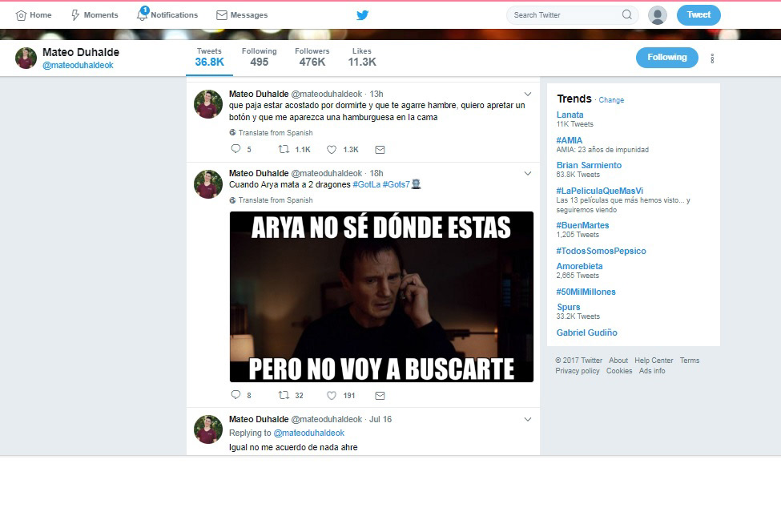Screen dimensions: 781x532
Task: Reply to the Arya meme tweet
Action: [x=236, y=395]
